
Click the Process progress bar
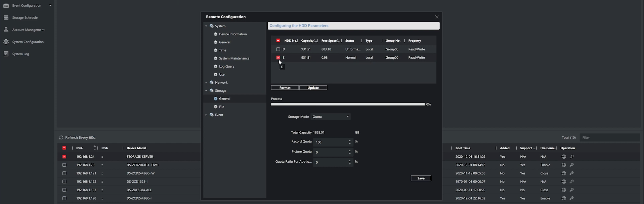point(348,105)
